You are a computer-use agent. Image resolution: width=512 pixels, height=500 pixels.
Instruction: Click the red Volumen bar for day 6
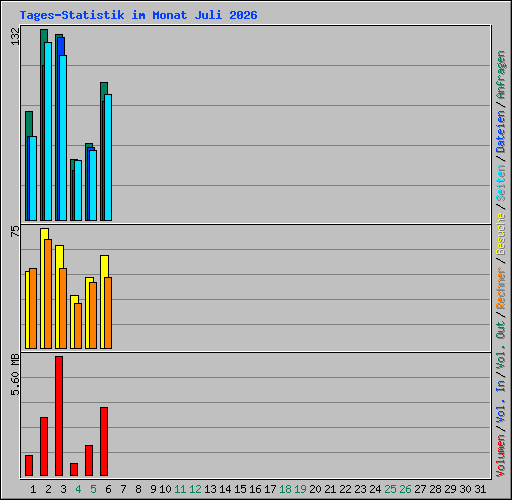click(104, 441)
